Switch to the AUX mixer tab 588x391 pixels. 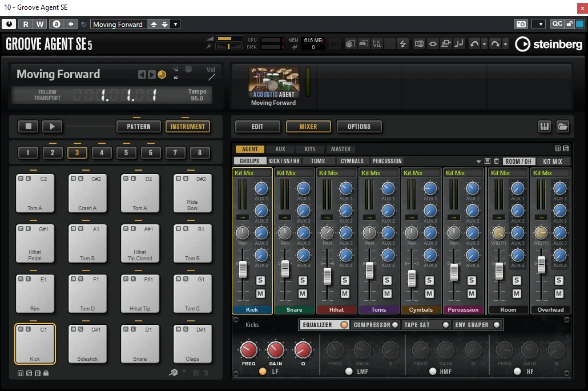280,149
